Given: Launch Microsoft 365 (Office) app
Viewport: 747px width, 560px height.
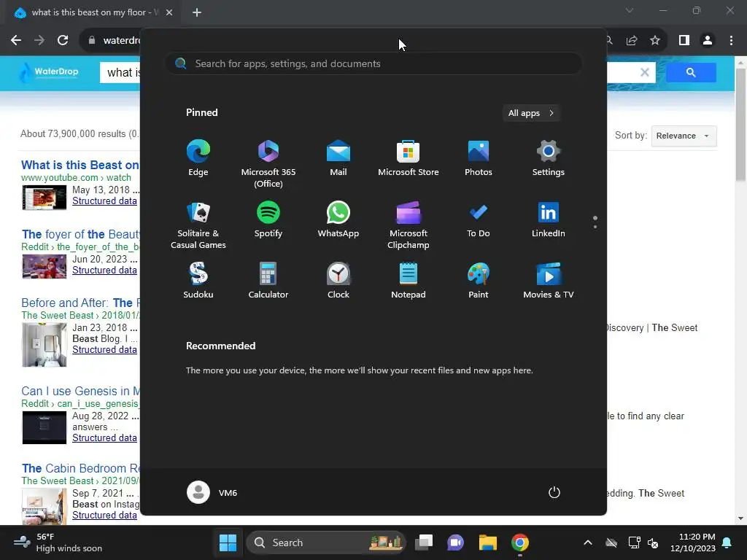Looking at the screenshot, I should pyautogui.click(x=268, y=164).
